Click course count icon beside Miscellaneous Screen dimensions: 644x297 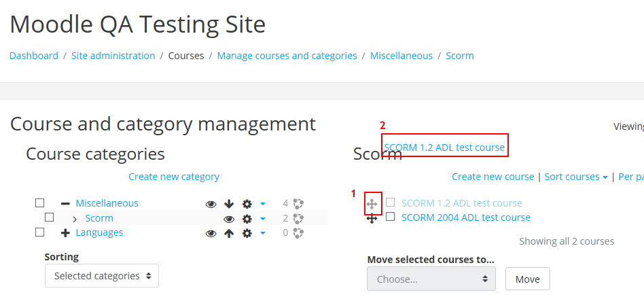pyautogui.click(x=298, y=204)
